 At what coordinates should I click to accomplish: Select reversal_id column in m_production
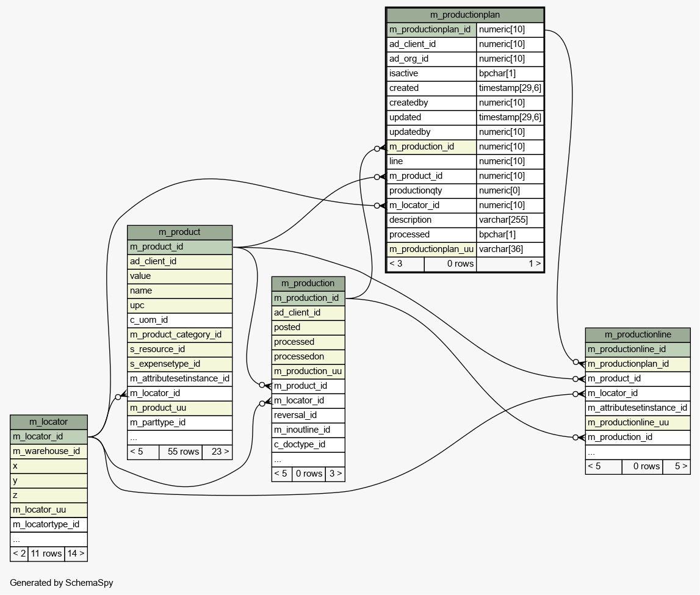pos(308,416)
